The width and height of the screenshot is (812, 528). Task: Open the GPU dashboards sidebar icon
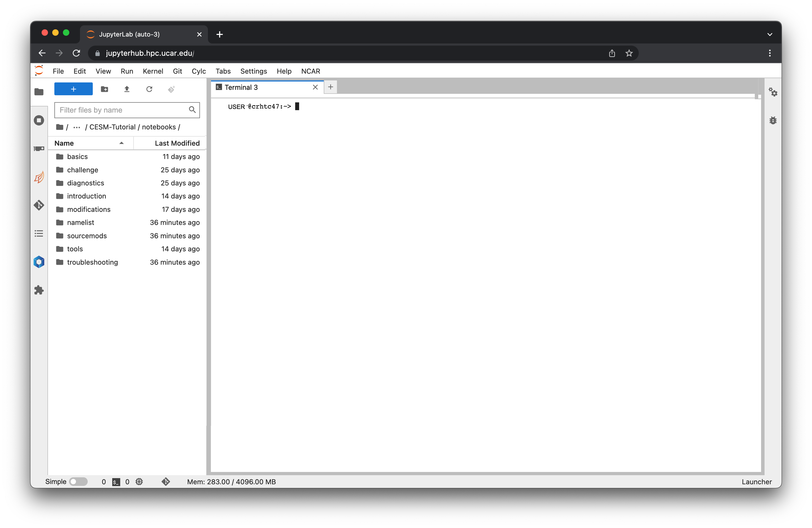click(39, 148)
